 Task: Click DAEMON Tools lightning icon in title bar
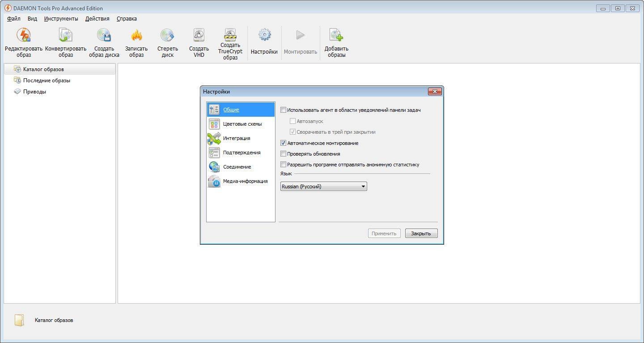(8, 8)
